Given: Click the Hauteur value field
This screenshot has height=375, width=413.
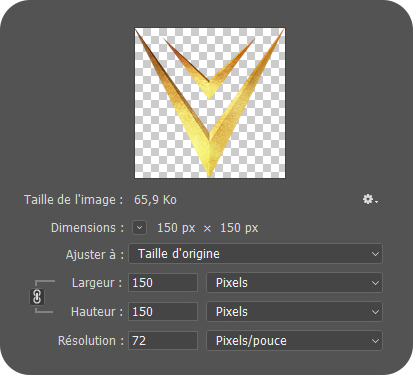Looking at the screenshot, I should pos(163,312).
